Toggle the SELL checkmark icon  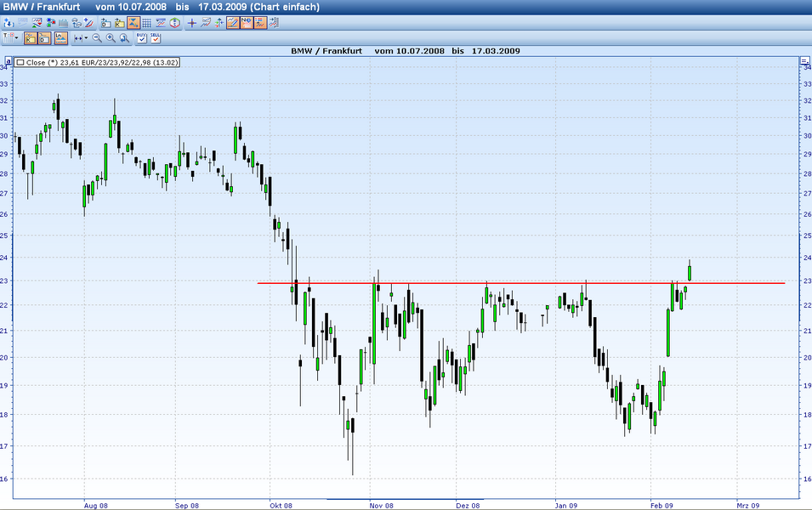click(156, 37)
